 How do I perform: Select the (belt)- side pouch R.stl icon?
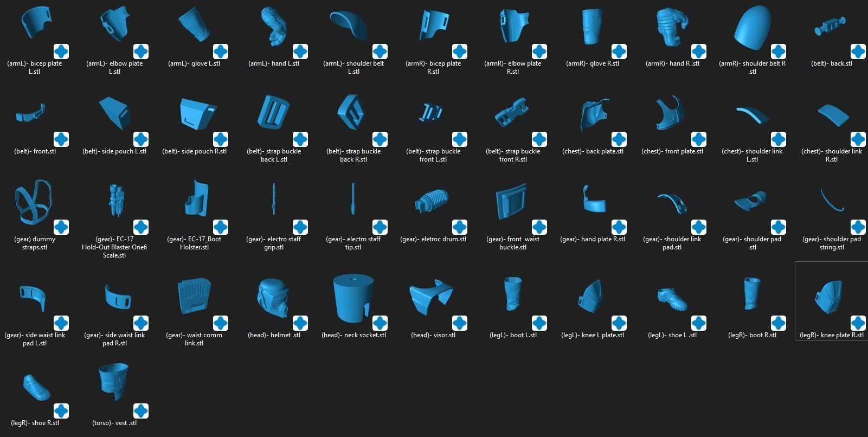tap(197, 114)
